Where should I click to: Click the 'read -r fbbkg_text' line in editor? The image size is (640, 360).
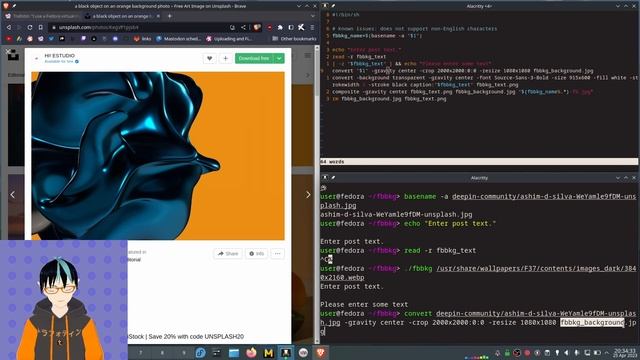pos(359,57)
